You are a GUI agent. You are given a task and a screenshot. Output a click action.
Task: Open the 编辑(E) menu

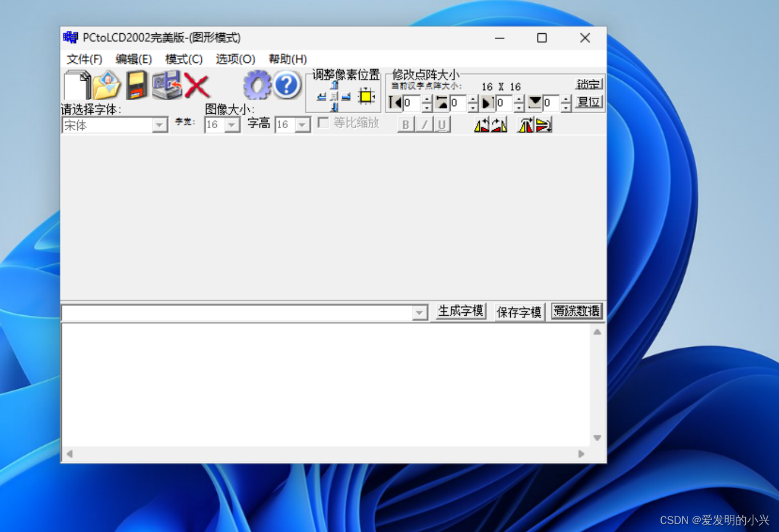133,59
